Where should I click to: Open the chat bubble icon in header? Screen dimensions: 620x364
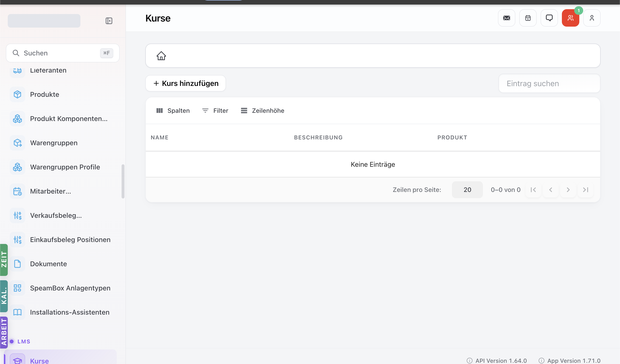pos(549,18)
